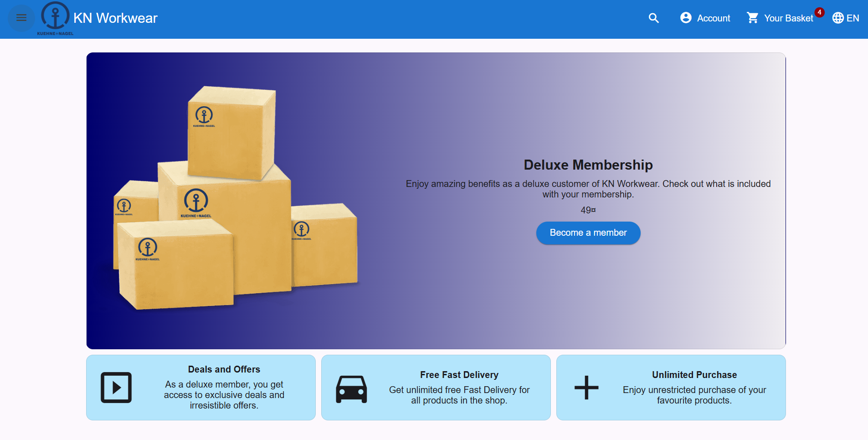The width and height of the screenshot is (868, 440).
Task: Click the Kuehne+Nagel anchor logo
Action: pyautogui.click(x=55, y=18)
